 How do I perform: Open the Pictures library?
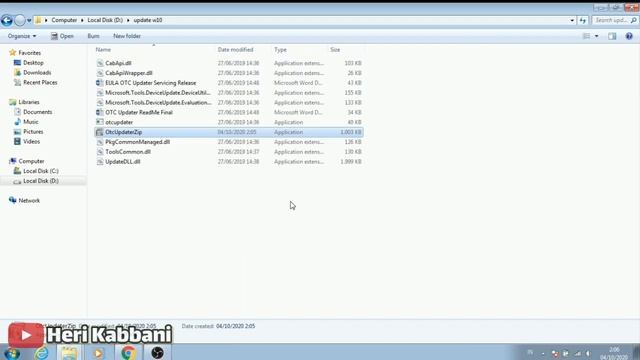point(33,131)
